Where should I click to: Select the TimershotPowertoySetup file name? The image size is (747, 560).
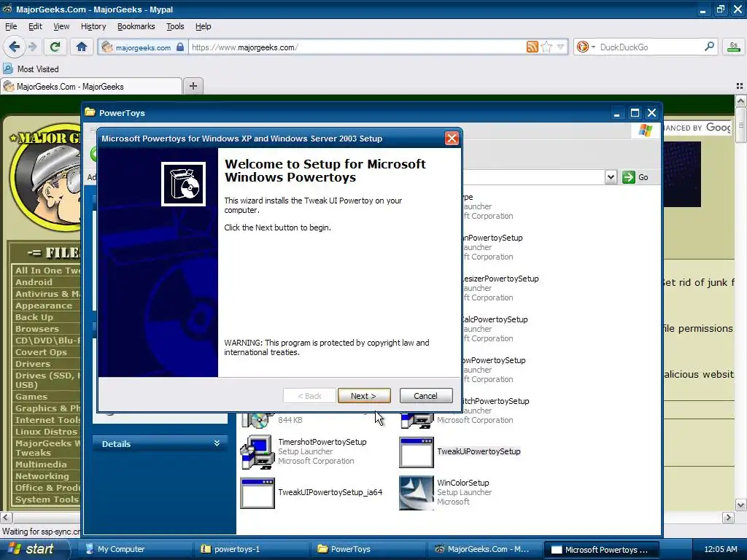pyautogui.click(x=322, y=442)
